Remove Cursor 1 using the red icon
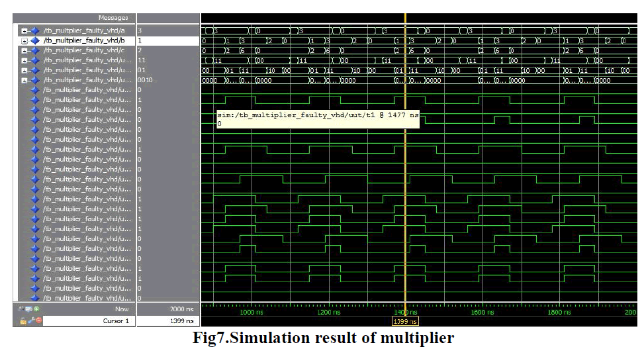 point(38,321)
